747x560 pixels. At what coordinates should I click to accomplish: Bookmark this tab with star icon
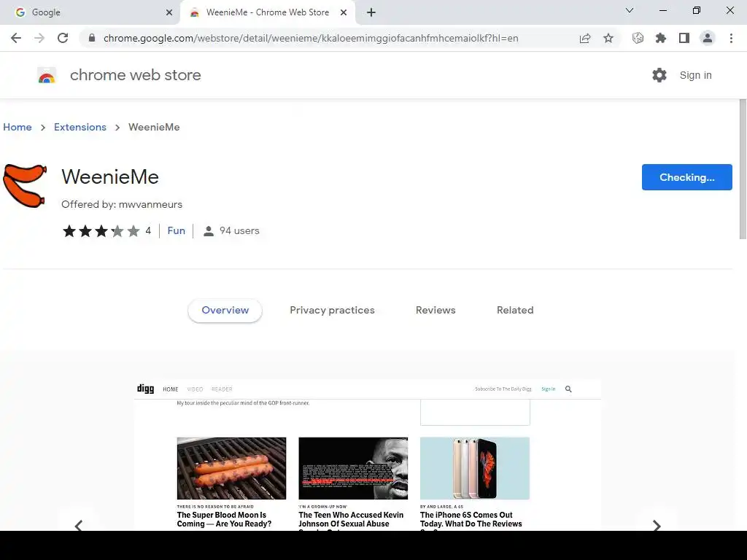[x=608, y=38]
